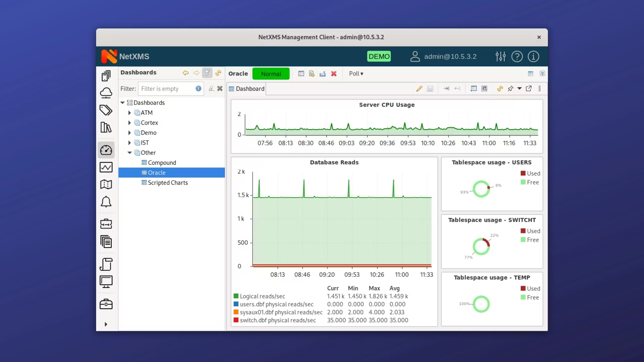Open the three-dot overflow menu on dashboard
Image resolution: width=644 pixels, height=362 pixels.
click(x=540, y=88)
